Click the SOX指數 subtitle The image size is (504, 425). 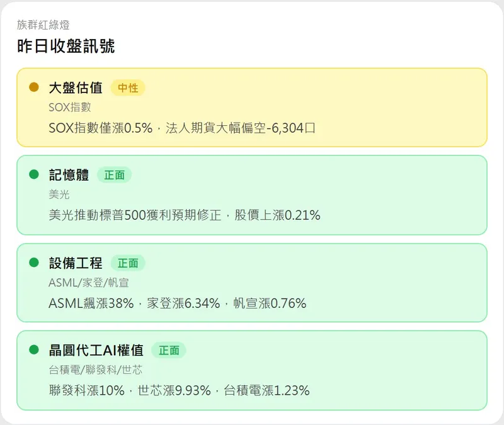click(69, 107)
